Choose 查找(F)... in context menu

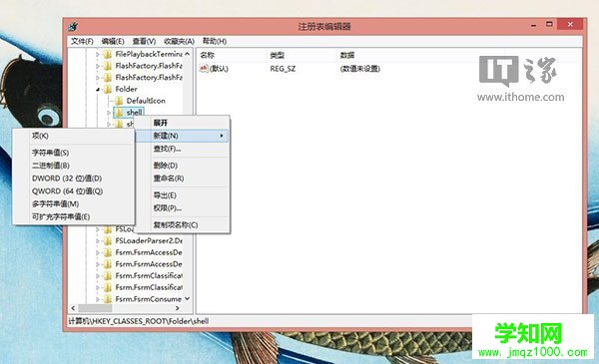coord(183,149)
